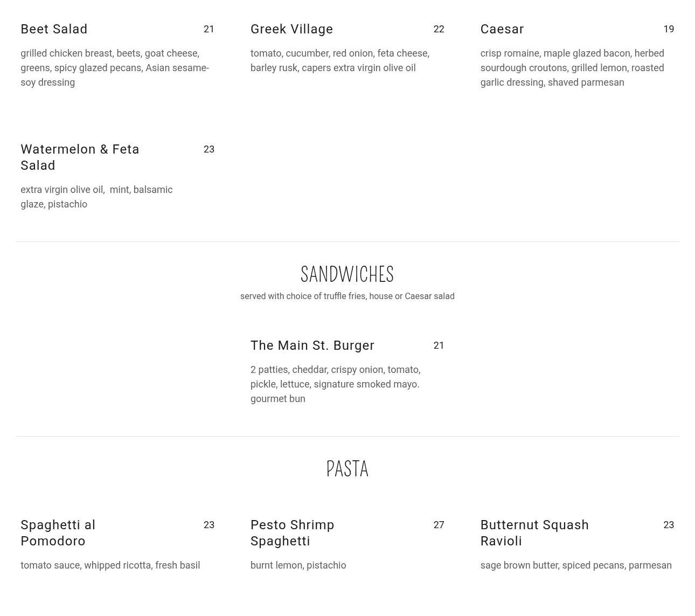Click the Main St. Burger price
This screenshot has width=695, height=616.
coord(439,345)
